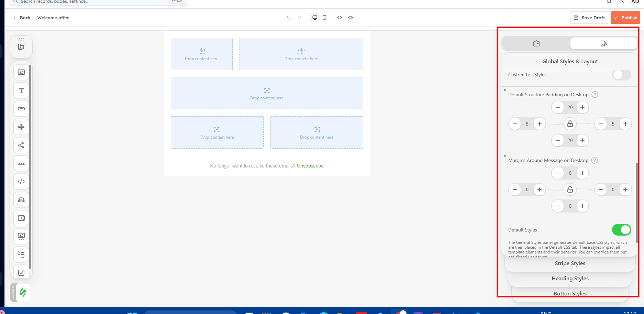
Task: Select the Carousel block tool
Action: (21, 236)
